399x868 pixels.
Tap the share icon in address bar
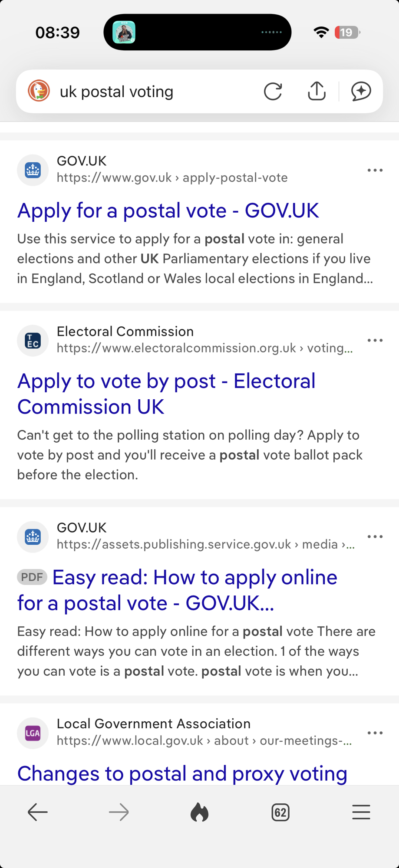click(317, 91)
